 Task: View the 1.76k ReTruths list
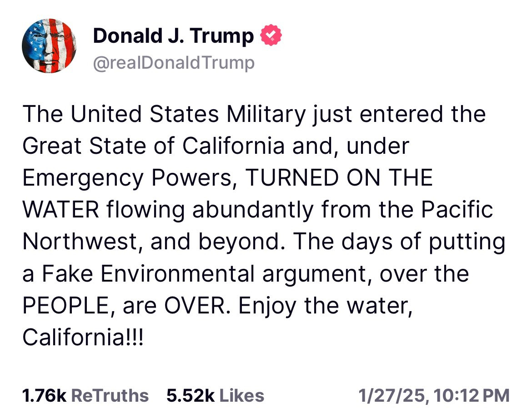click(44, 395)
